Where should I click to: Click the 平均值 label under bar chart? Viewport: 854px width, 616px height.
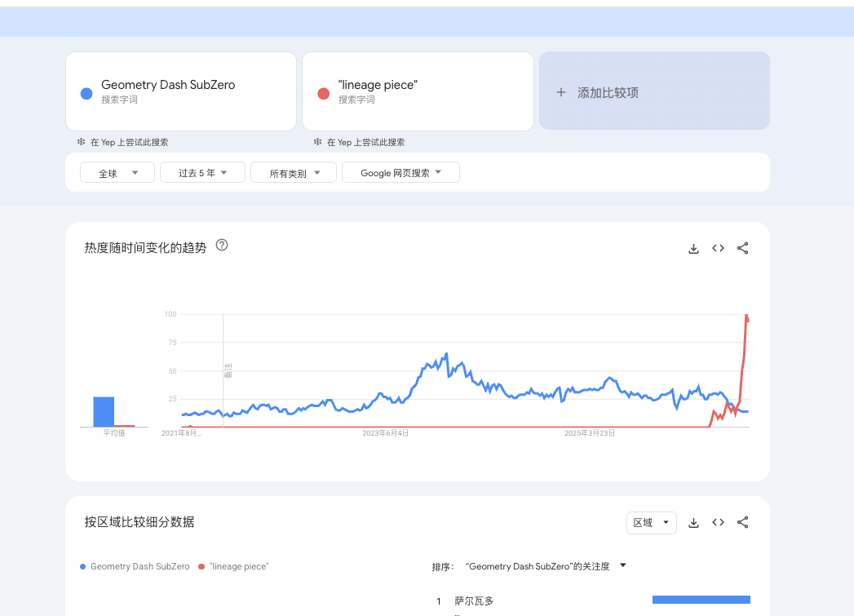[114, 433]
